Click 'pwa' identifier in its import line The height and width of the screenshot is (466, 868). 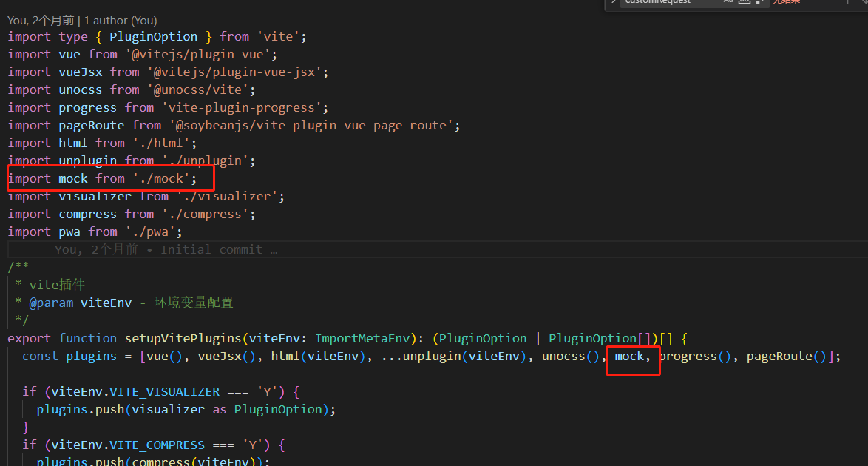coord(69,232)
